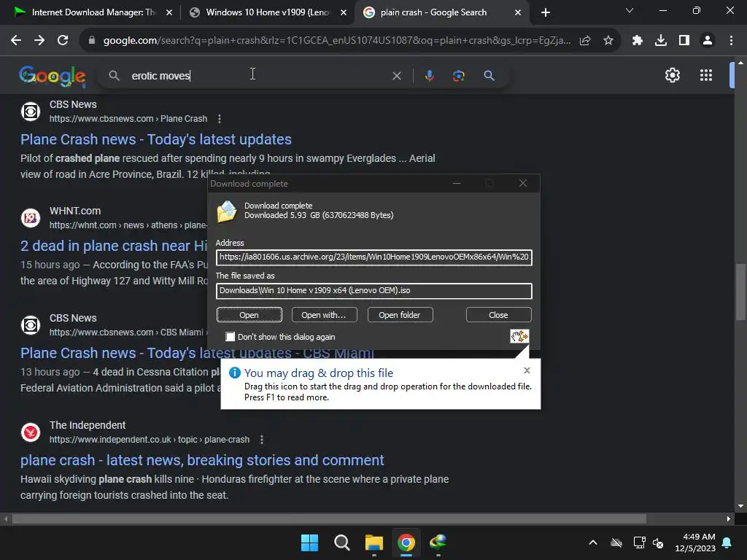Image resolution: width=747 pixels, height=560 pixels.
Task: Open Google quick settings gear
Action: pos(672,75)
